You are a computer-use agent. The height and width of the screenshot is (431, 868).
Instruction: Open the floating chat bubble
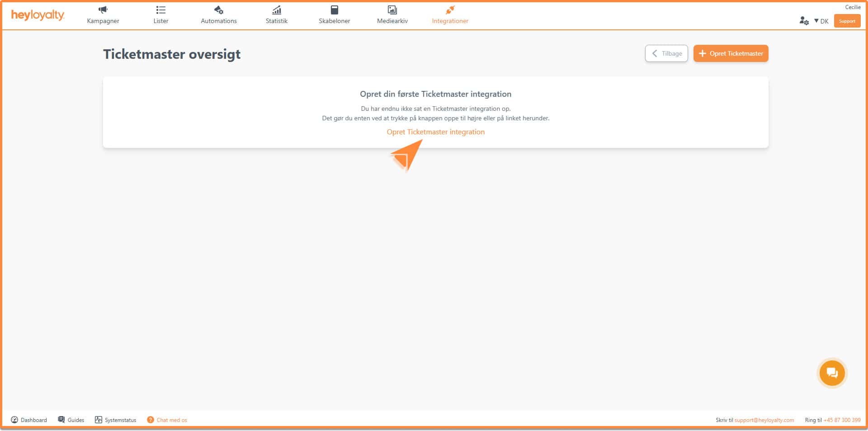832,373
